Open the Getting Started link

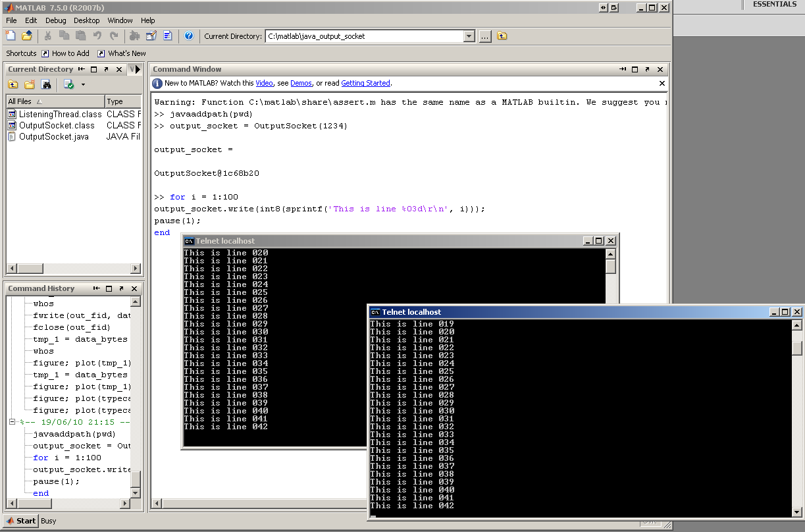pos(365,83)
